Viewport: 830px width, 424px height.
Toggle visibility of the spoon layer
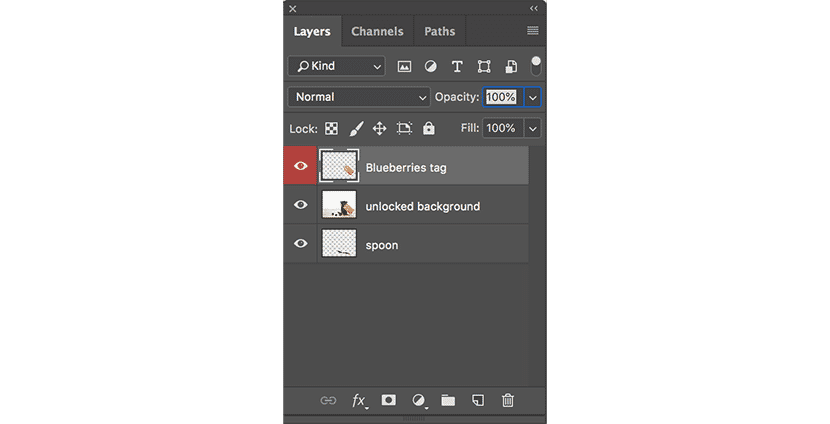(x=301, y=244)
